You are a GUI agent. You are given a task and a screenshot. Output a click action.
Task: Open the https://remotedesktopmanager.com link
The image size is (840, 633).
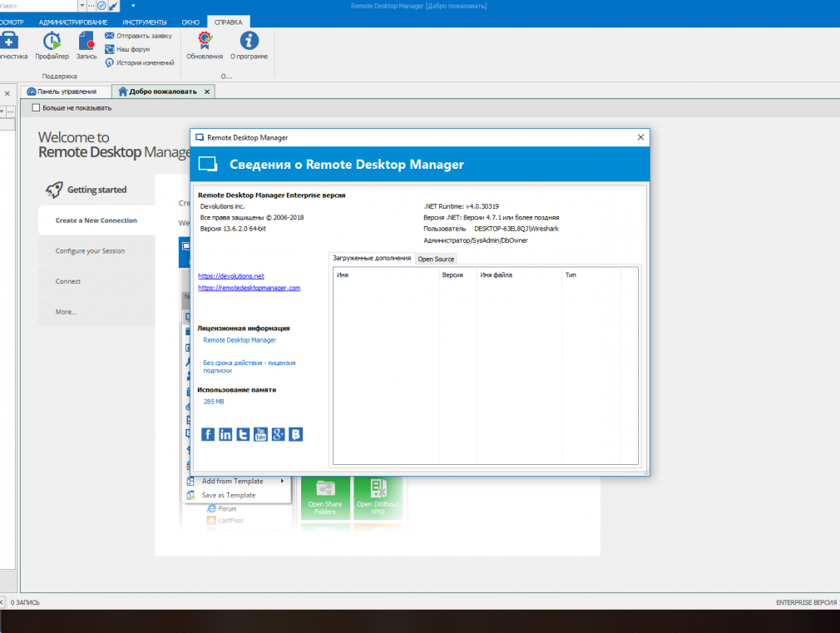(250, 288)
